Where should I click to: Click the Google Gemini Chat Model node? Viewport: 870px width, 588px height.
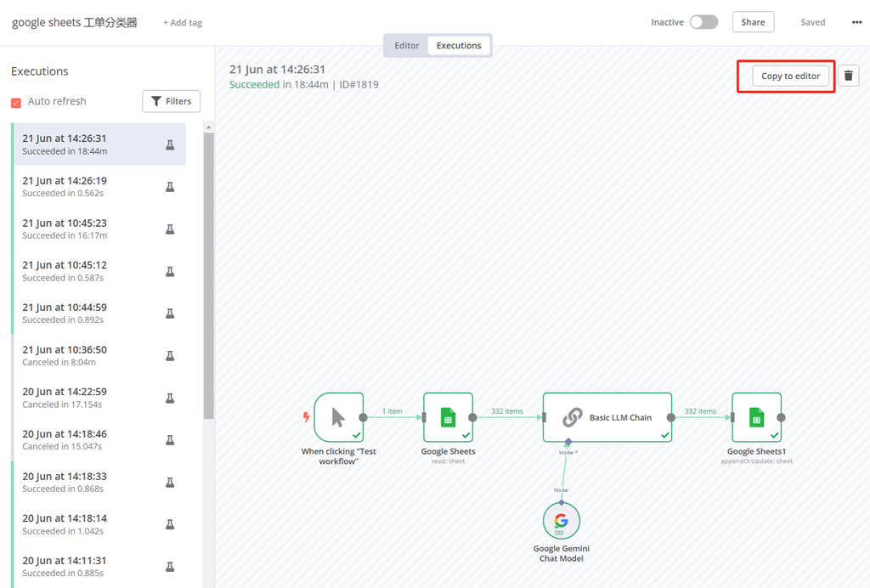pos(561,521)
